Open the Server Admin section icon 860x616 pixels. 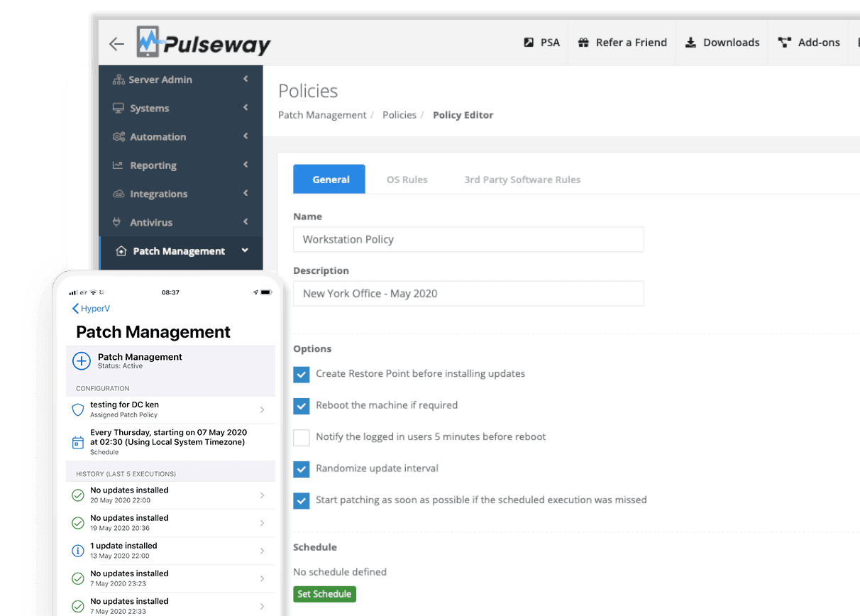coord(118,79)
